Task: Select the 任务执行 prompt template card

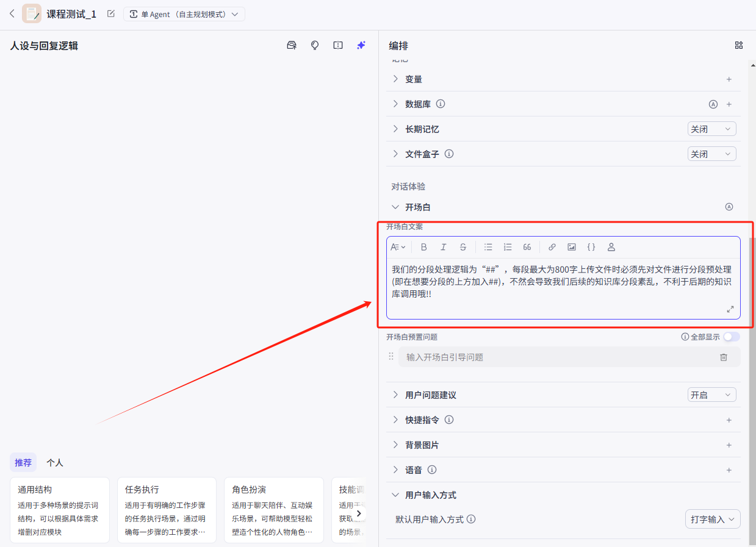Action: click(167, 509)
